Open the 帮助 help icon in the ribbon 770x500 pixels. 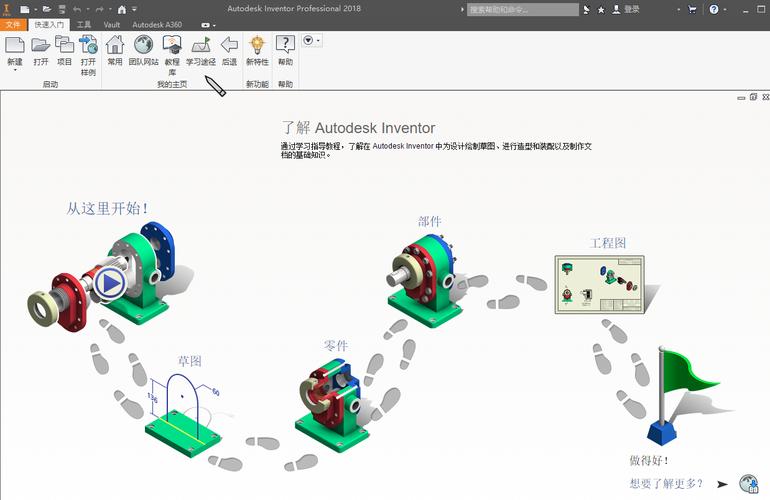coord(285,45)
